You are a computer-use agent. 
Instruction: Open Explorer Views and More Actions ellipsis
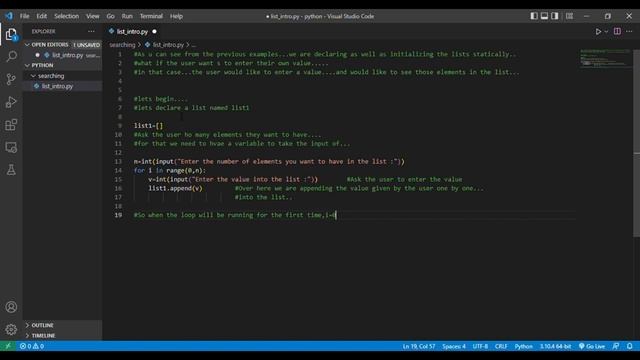[x=91, y=31]
